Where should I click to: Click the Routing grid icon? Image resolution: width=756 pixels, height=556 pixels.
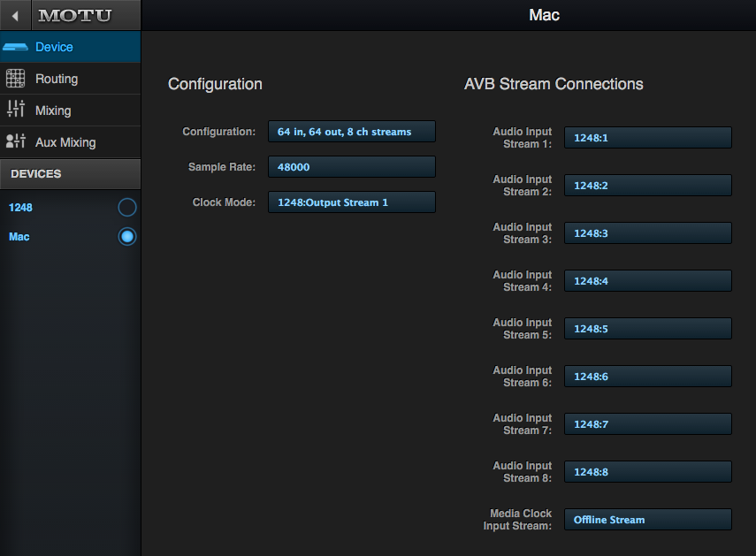[15, 79]
